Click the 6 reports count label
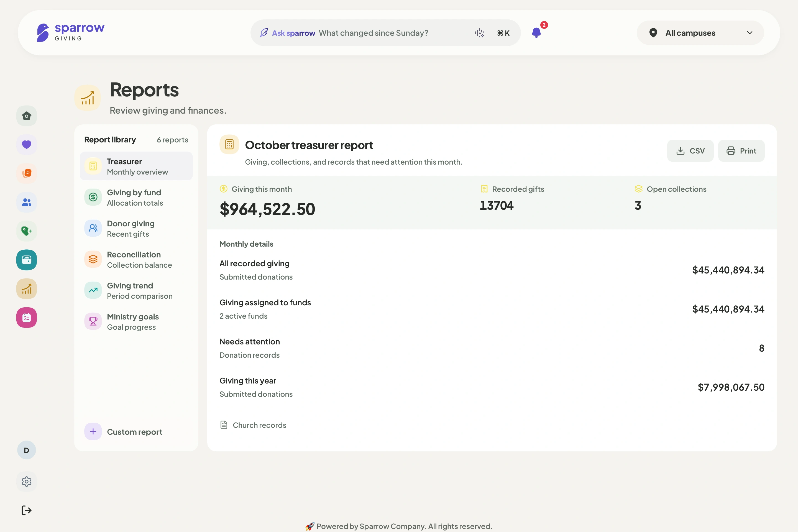This screenshot has width=798, height=532. click(172, 140)
